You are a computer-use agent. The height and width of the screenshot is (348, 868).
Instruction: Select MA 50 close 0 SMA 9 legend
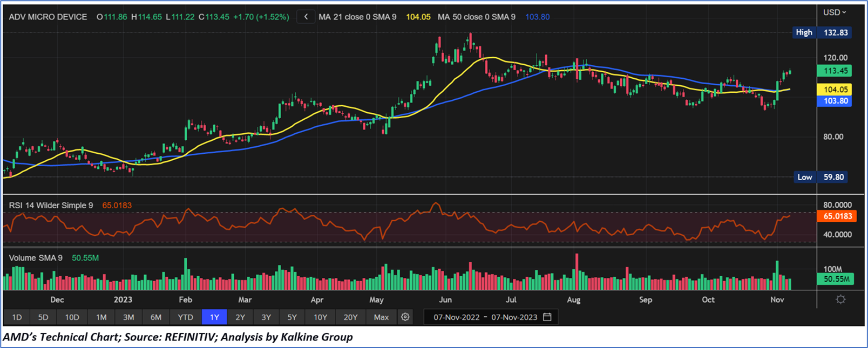(477, 17)
